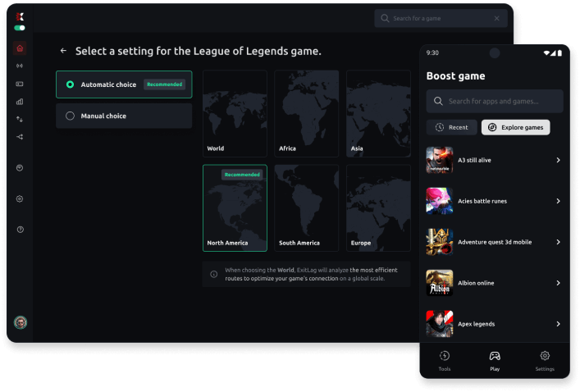Open the gear settings sidebar icon
580x392 pixels.
[20, 199]
